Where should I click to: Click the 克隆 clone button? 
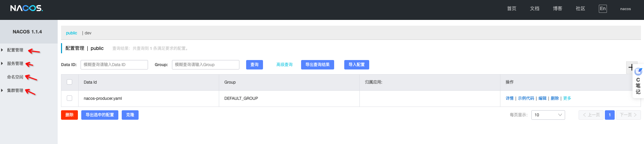[130, 115]
